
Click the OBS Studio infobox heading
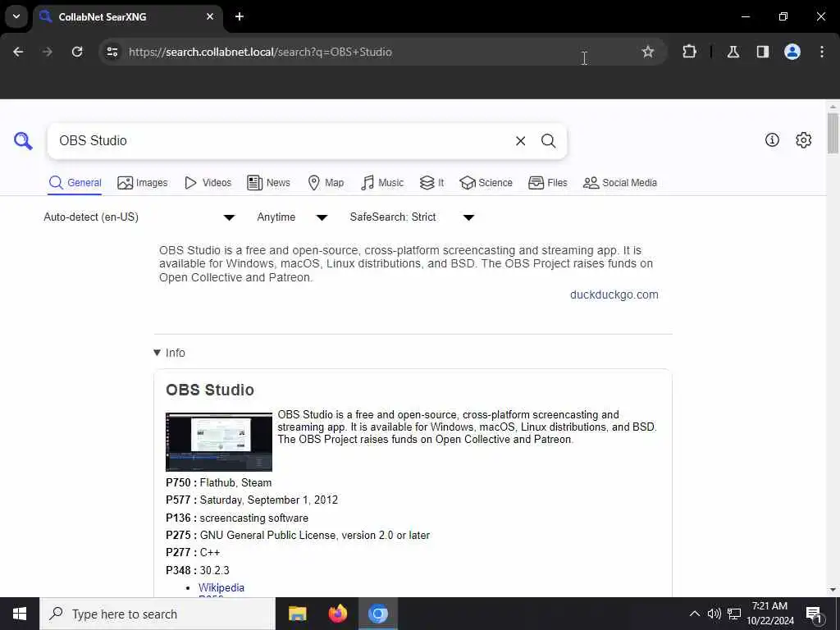pyautogui.click(x=210, y=390)
